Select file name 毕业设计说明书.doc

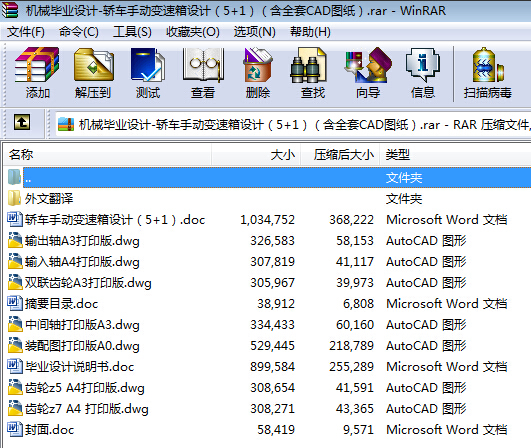point(79,367)
